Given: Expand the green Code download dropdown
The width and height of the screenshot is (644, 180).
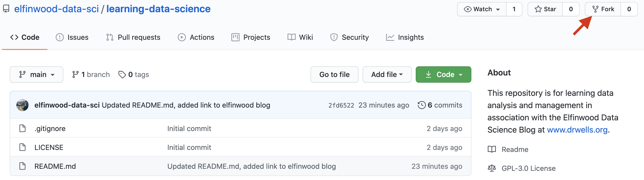Looking at the screenshot, I should [x=443, y=74].
